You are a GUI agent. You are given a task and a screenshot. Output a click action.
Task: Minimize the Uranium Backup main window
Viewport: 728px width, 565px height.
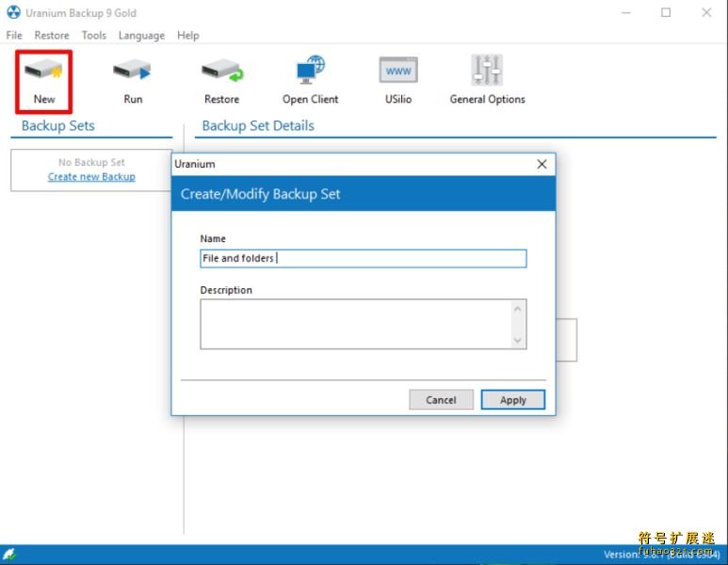pos(626,12)
